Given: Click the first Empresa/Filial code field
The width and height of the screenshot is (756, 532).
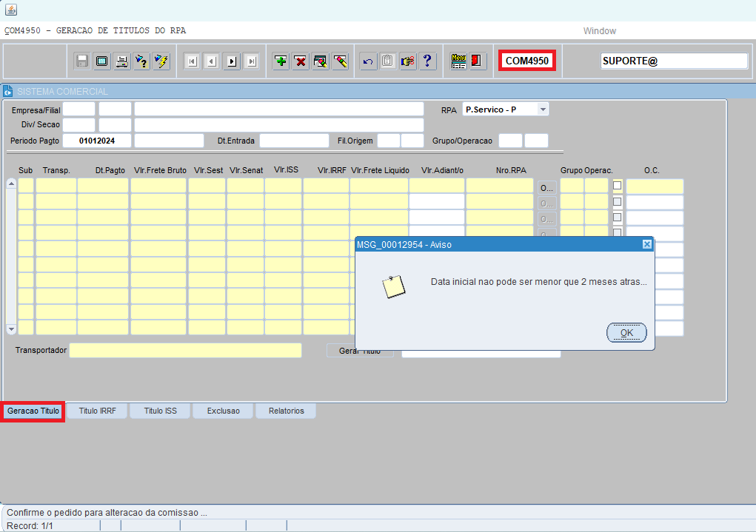Looking at the screenshot, I should coord(79,109).
